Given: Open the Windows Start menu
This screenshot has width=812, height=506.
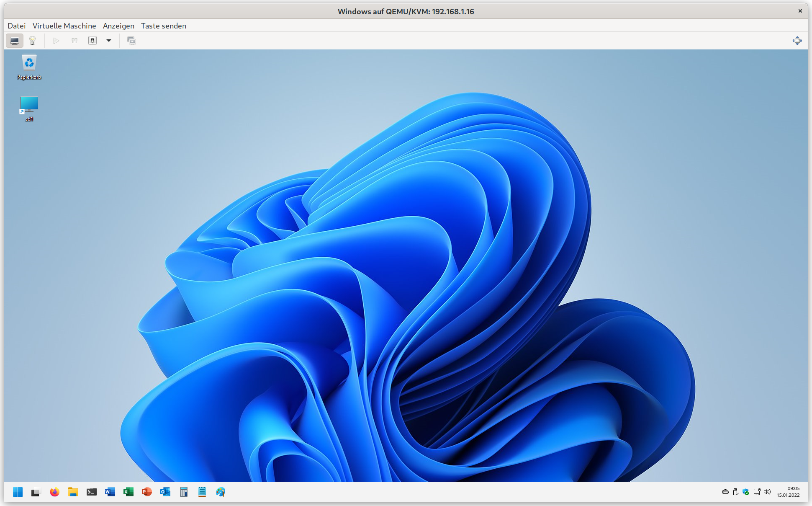Looking at the screenshot, I should pyautogui.click(x=18, y=492).
